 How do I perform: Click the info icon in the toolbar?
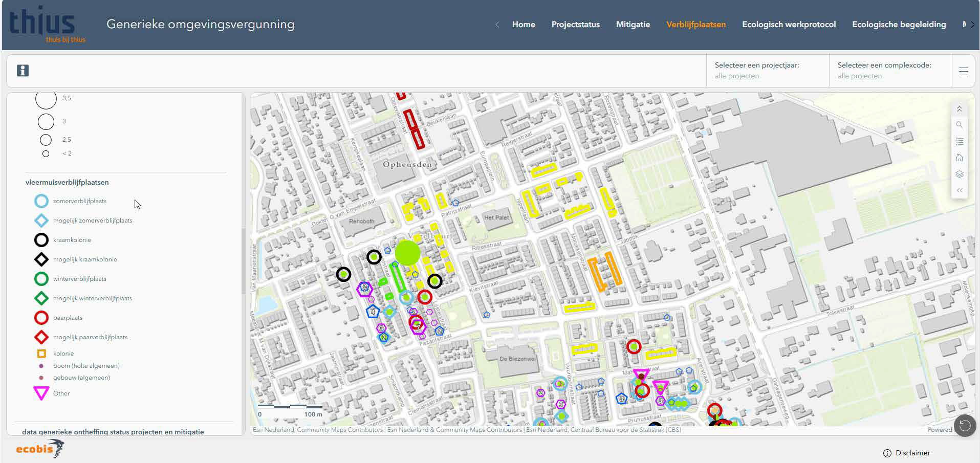pyautogui.click(x=23, y=71)
